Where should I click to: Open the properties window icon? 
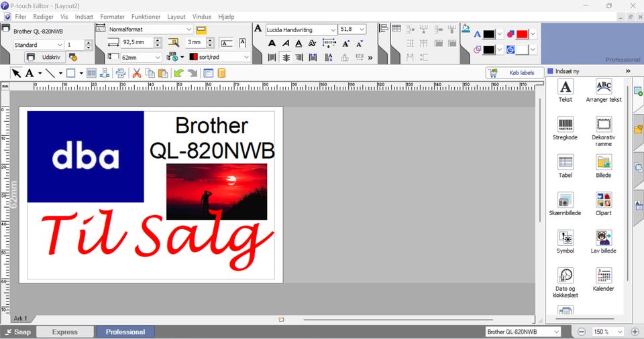[208, 73]
